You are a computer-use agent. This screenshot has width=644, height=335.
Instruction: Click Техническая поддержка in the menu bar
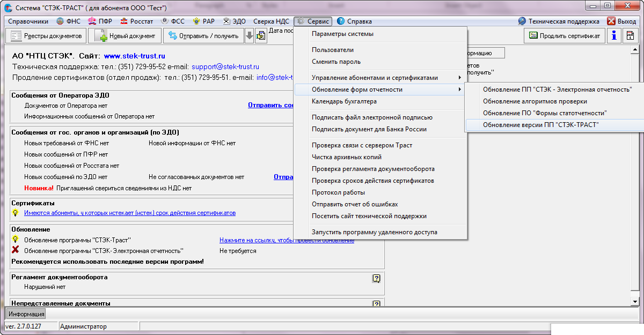pyautogui.click(x=559, y=21)
